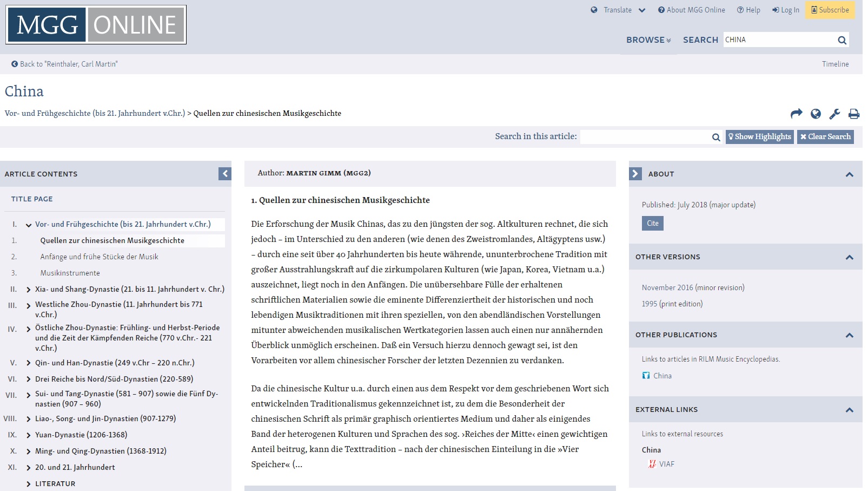Image resolution: width=868 pixels, height=491 pixels.
Task: Open Musikinstrumente subsection
Action: pos(70,273)
